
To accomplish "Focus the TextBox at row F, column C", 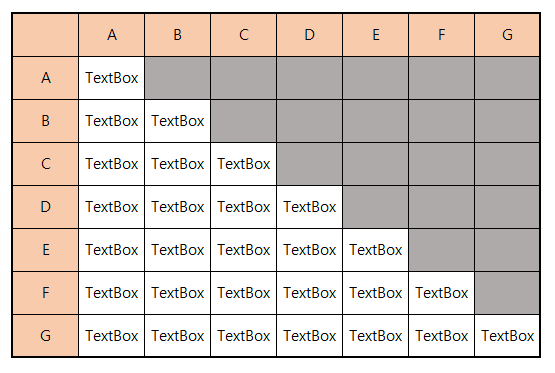I will (x=244, y=293).
